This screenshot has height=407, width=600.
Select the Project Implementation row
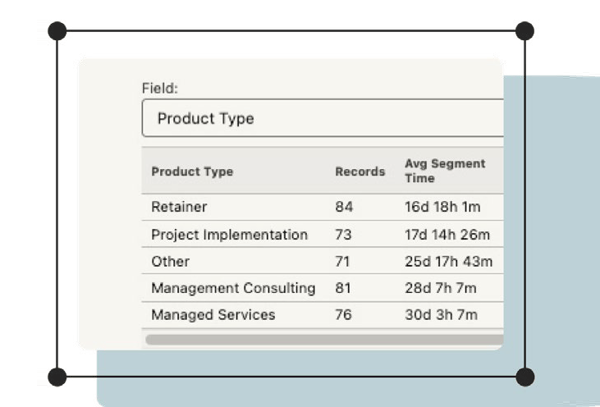pos(229,235)
